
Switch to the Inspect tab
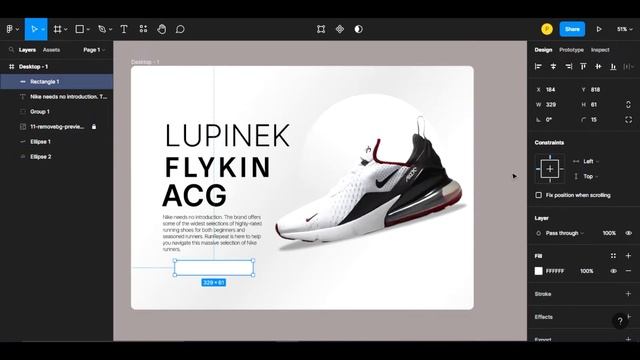click(x=600, y=50)
